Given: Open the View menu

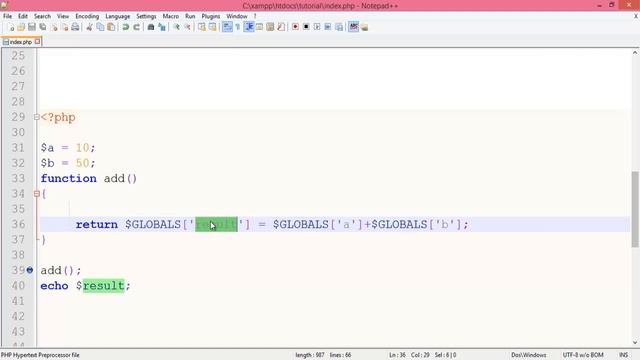Looking at the screenshot, I should point(62,16).
